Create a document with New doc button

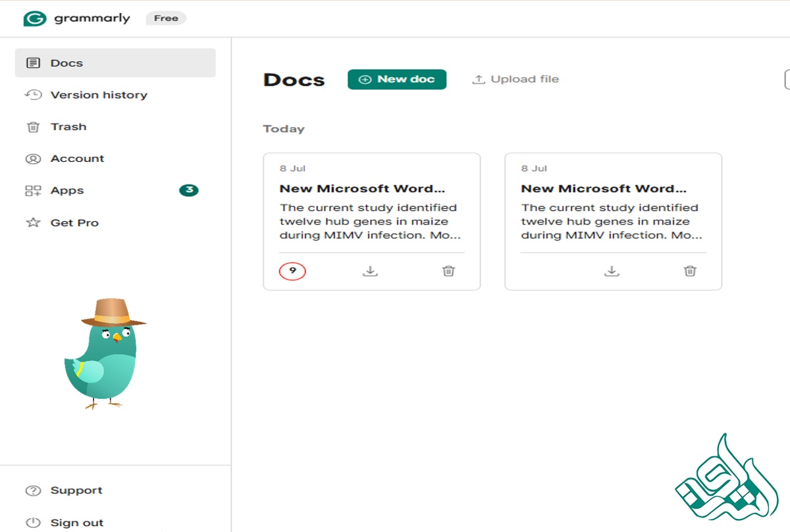(x=397, y=79)
